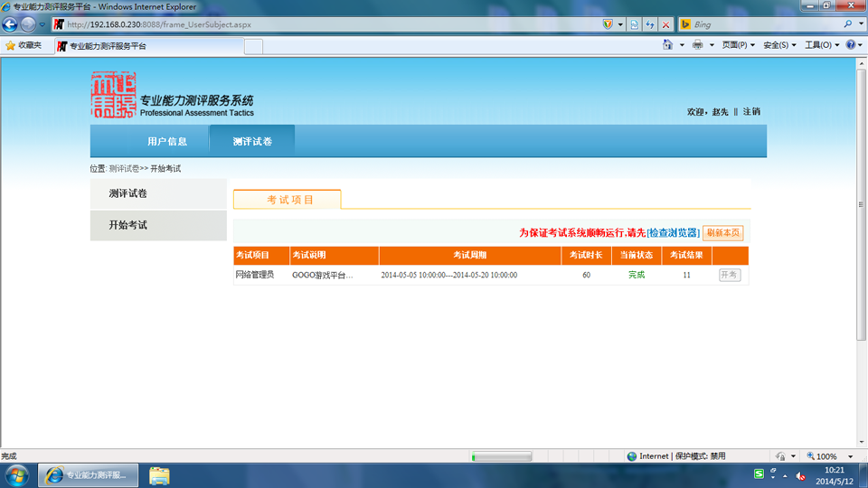Click the Print icon in command bar
The width and height of the screenshot is (868, 488).
tap(697, 45)
